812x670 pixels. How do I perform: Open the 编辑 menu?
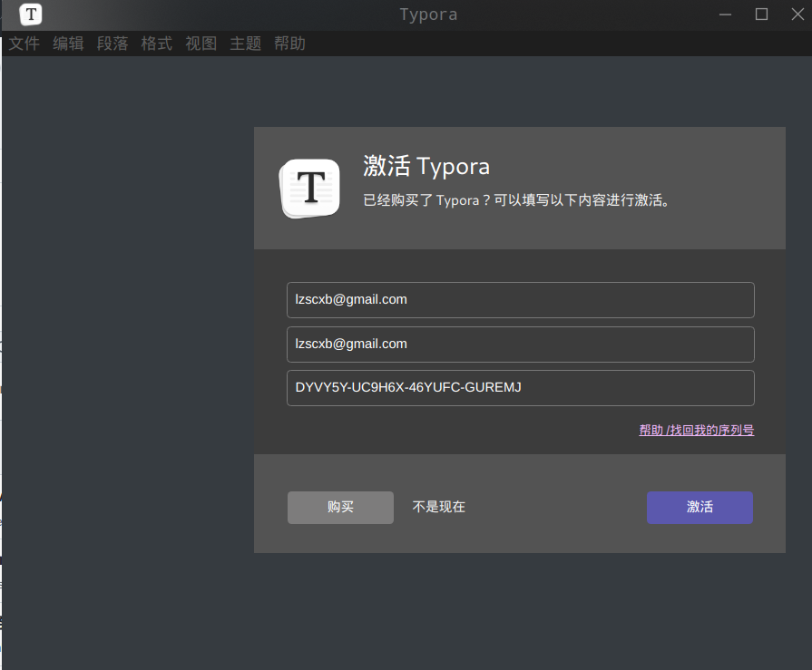(68, 44)
